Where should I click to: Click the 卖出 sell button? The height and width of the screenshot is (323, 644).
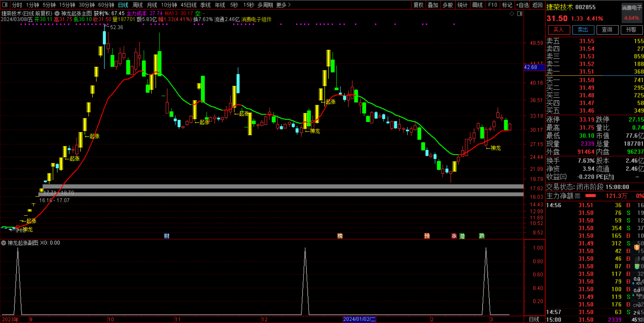(583, 30)
